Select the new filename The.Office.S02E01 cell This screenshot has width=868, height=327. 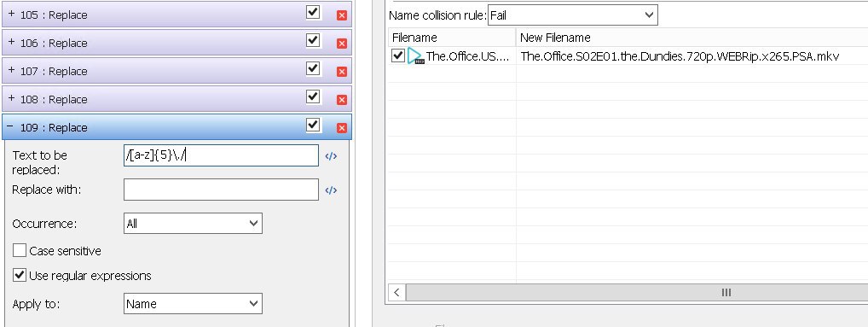click(680, 56)
